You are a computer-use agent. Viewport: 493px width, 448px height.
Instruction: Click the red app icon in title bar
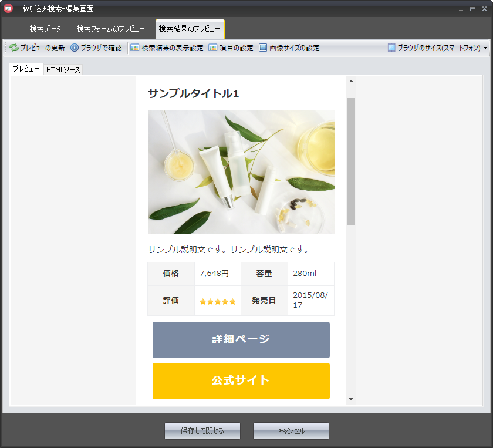[x=8, y=9]
